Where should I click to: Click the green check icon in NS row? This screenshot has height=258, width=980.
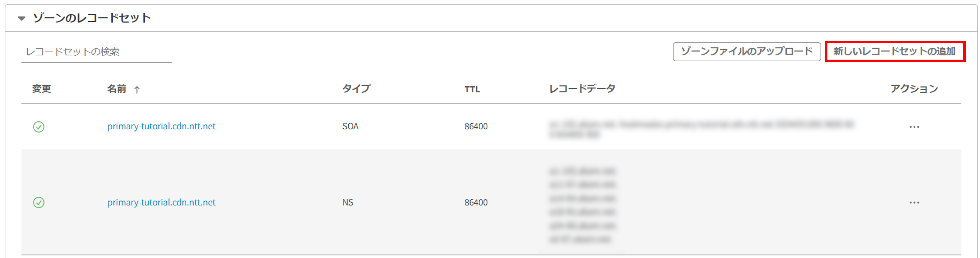(39, 202)
